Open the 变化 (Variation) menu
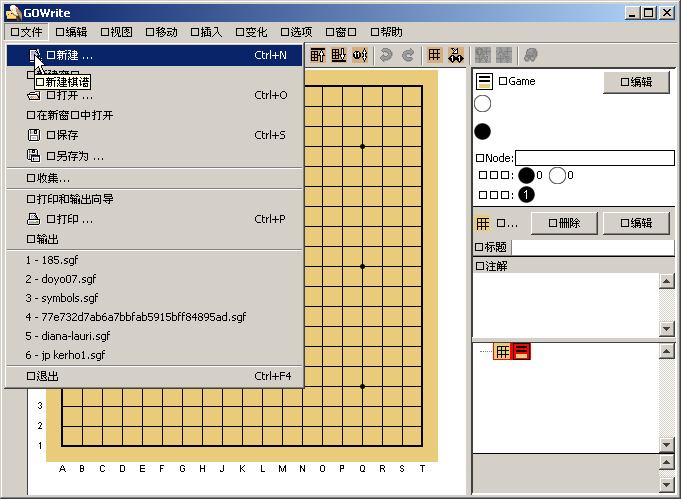This screenshot has height=499, width=681. (251, 32)
